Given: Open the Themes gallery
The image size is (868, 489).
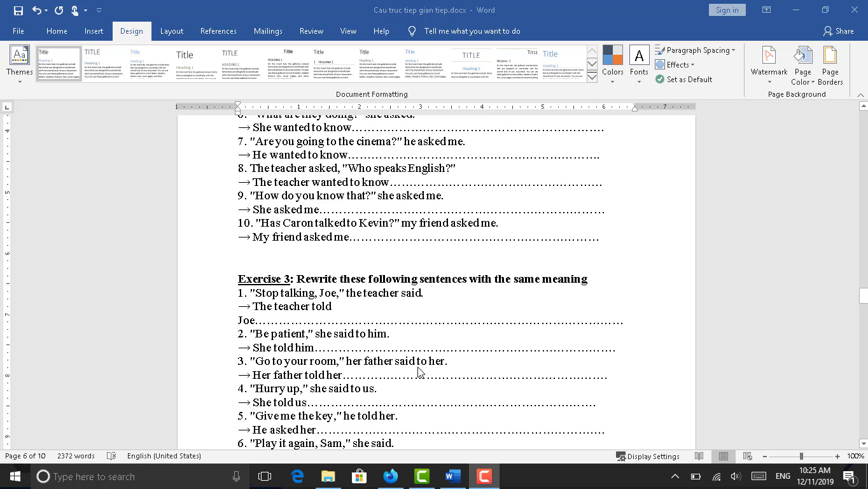Looking at the screenshot, I should (x=19, y=64).
